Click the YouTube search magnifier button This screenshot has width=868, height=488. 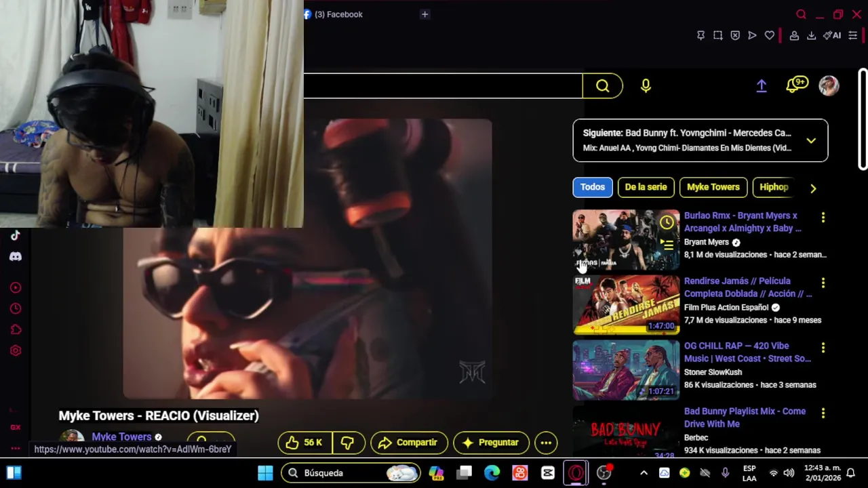click(x=602, y=85)
